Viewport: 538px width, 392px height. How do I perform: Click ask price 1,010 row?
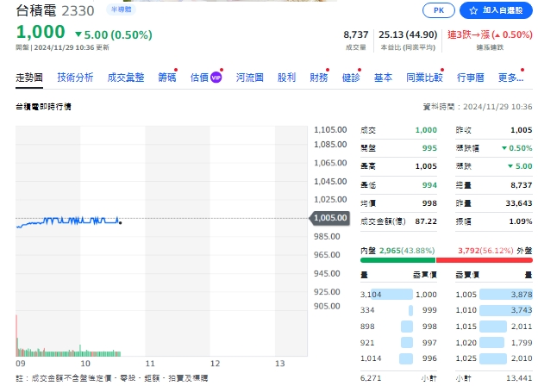click(494, 310)
